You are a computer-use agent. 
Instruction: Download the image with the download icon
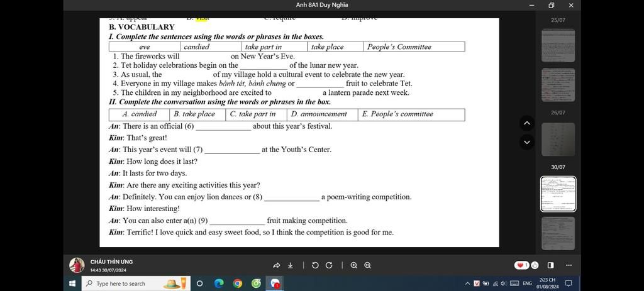click(x=291, y=265)
